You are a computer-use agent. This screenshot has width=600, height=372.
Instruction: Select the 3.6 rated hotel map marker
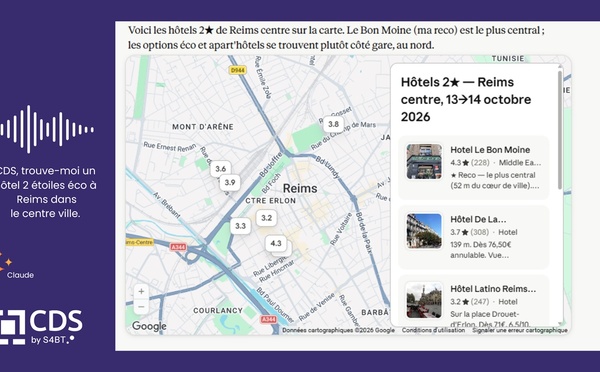tap(220, 169)
